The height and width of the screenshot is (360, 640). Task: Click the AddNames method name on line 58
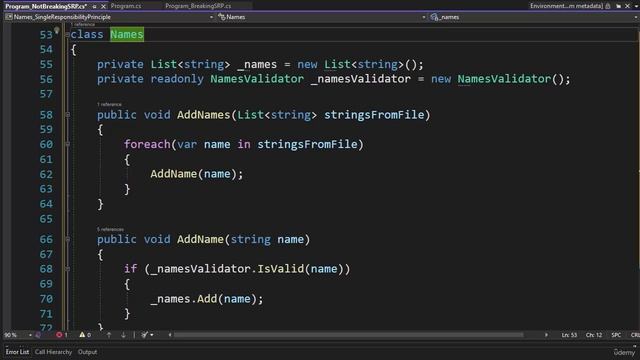[204, 115]
